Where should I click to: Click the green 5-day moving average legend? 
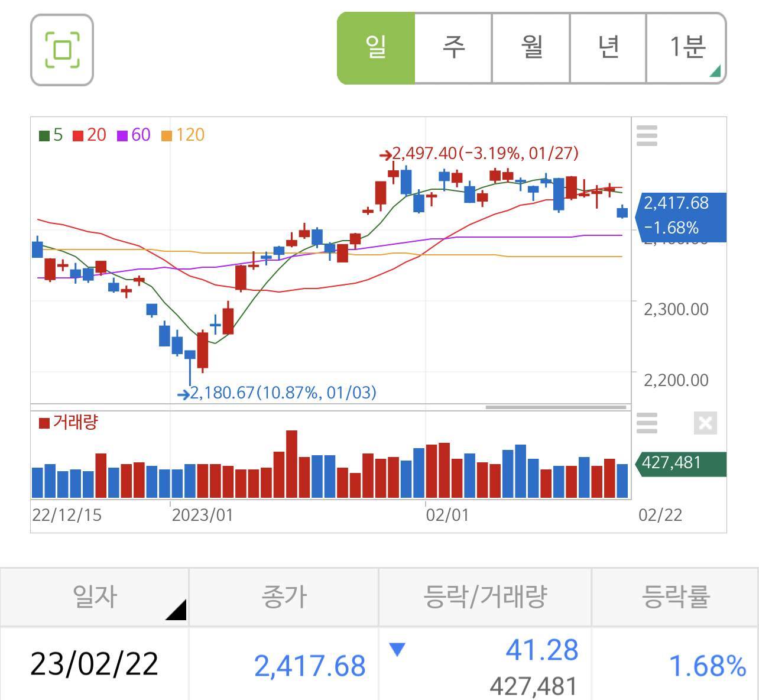[x=51, y=135]
